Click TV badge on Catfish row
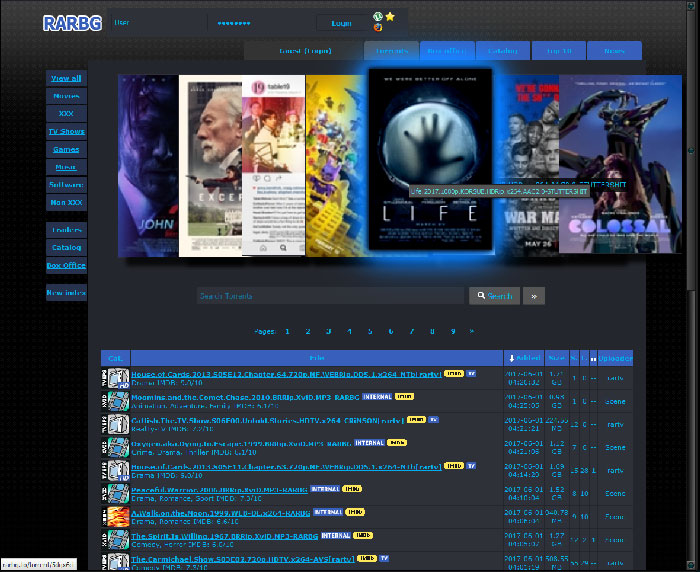700x572 pixels. (x=433, y=419)
